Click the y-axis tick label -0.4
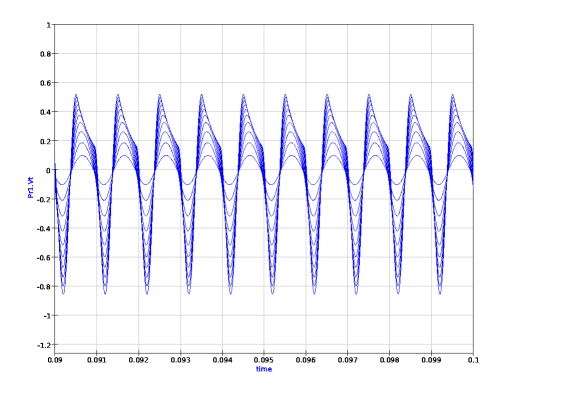This screenshot has height=413, width=585. [x=44, y=228]
